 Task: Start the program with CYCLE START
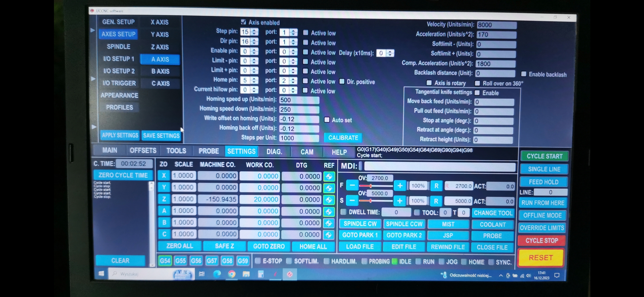click(544, 156)
